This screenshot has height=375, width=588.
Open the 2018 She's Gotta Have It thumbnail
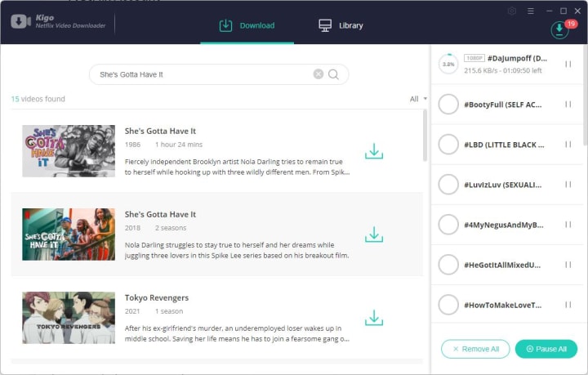click(x=69, y=234)
